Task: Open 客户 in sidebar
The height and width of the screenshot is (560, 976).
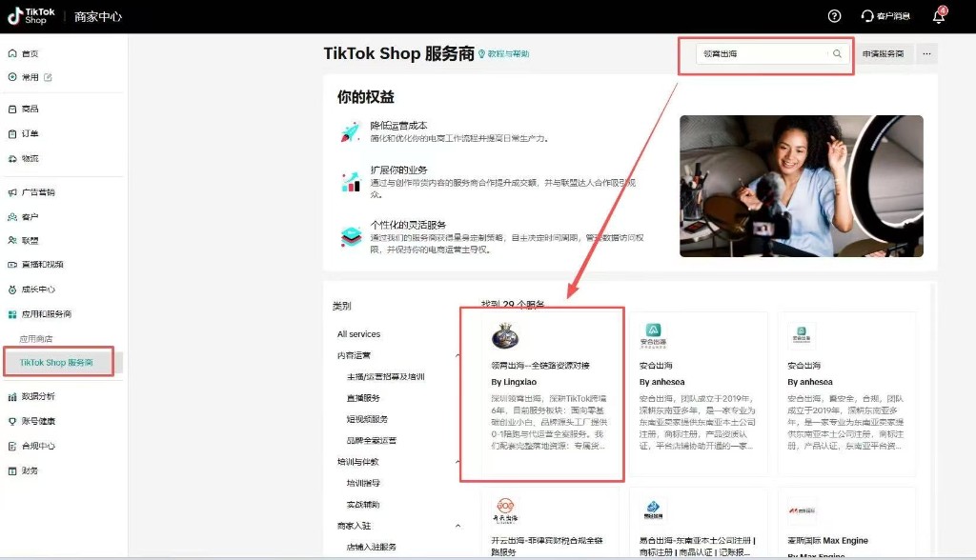Action: pyautogui.click(x=30, y=217)
